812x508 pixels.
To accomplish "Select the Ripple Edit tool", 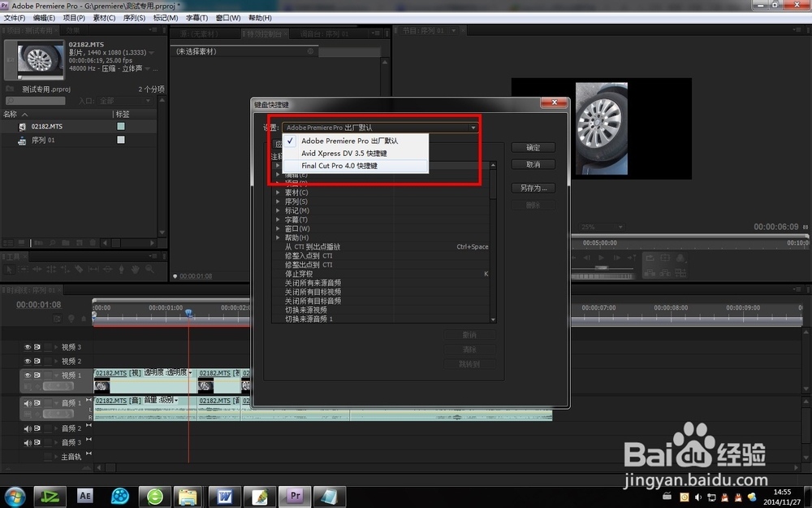I will (x=37, y=269).
